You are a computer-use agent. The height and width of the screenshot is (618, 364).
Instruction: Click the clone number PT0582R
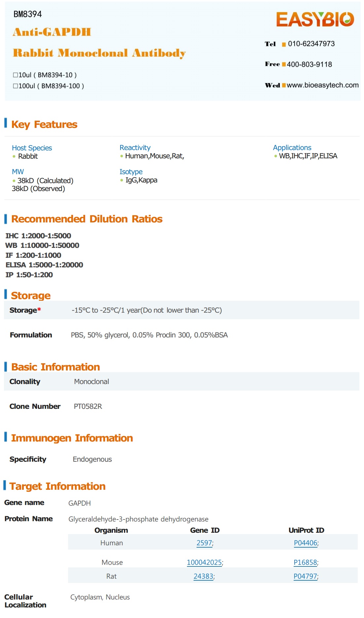pyautogui.click(x=88, y=406)
